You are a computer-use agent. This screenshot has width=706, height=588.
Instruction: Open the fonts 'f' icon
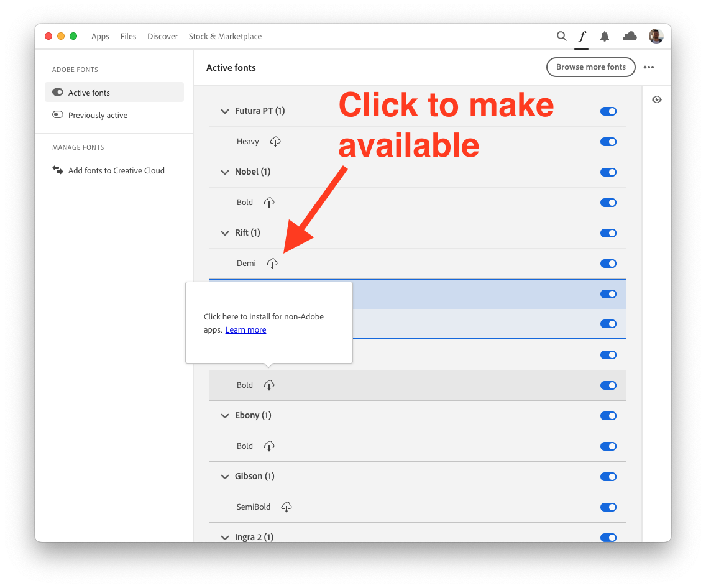[582, 36]
